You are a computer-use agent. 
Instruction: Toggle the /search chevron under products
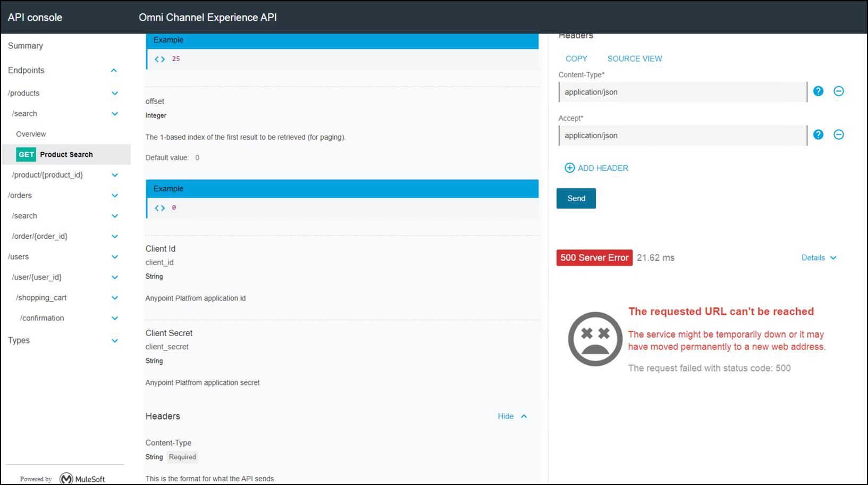pyautogui.click(x=115, y=114)
